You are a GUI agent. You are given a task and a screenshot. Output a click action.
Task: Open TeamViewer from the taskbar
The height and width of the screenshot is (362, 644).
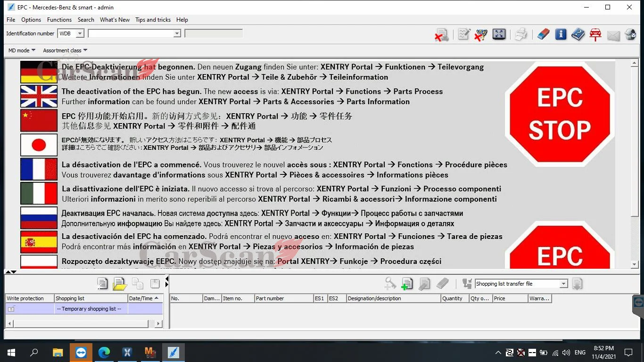click(x=81, y=353)
